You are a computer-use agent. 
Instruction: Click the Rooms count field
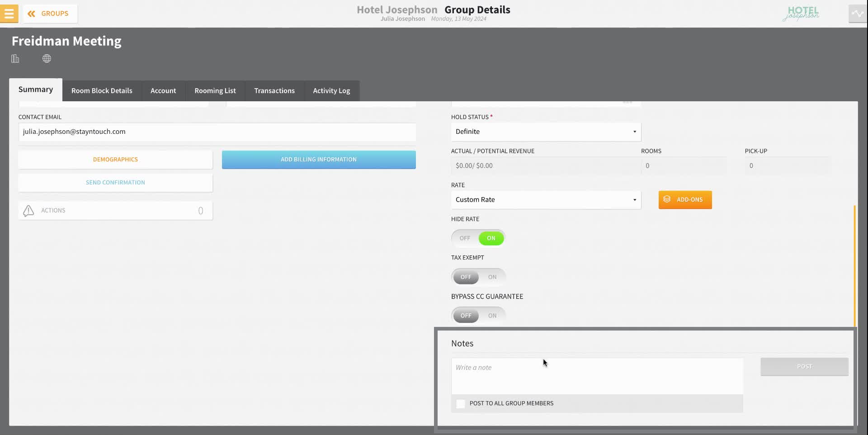point(684,166)
